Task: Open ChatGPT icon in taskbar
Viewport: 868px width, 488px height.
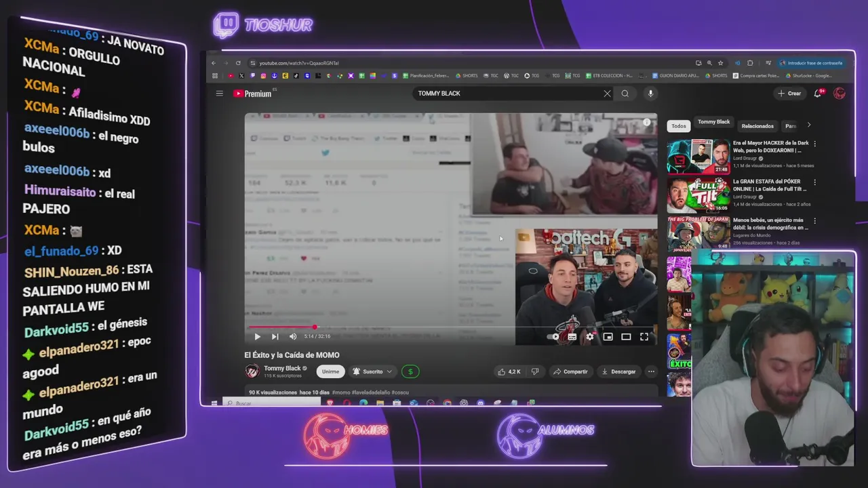Action: coord(464,403)
